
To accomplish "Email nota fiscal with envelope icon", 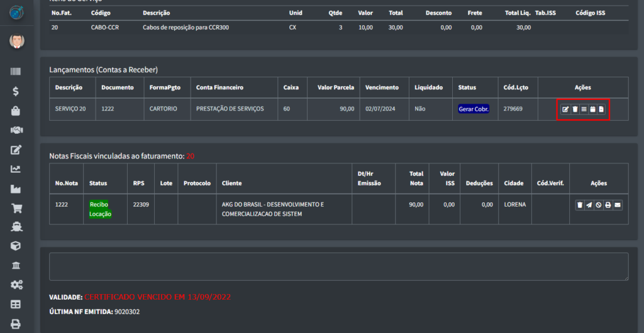I will [x=618, y=205].
